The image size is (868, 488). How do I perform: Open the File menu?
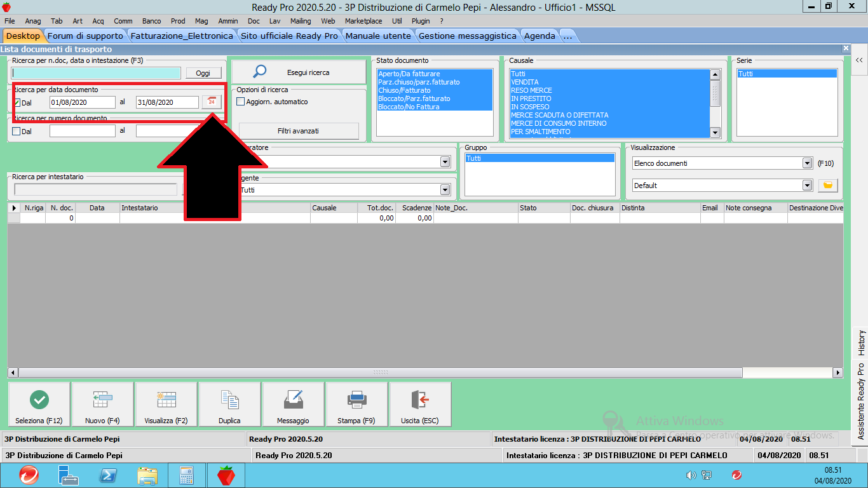(x=10, y=21)
